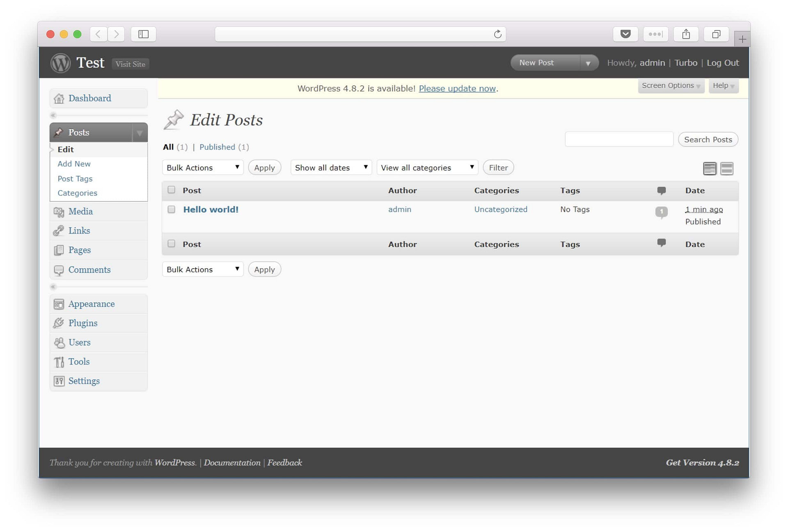
Task: Click the comment bubble icon in table footer
Action: 661,243
